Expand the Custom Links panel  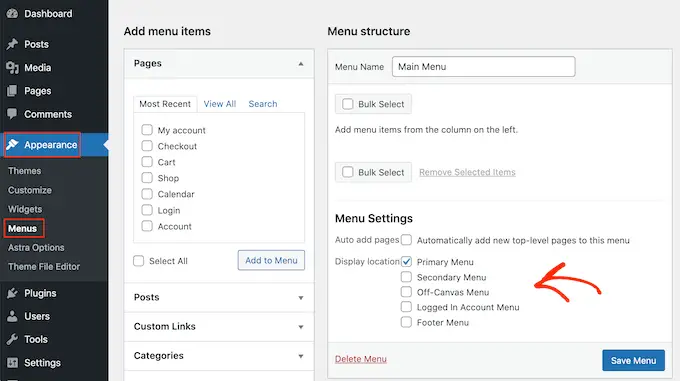[x=219, y=326]
